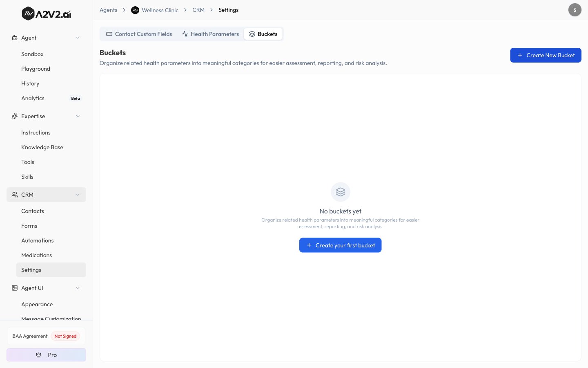588x368 pixels.
Task: Open Forms in sidebar
Action: [x=51, y=226]
